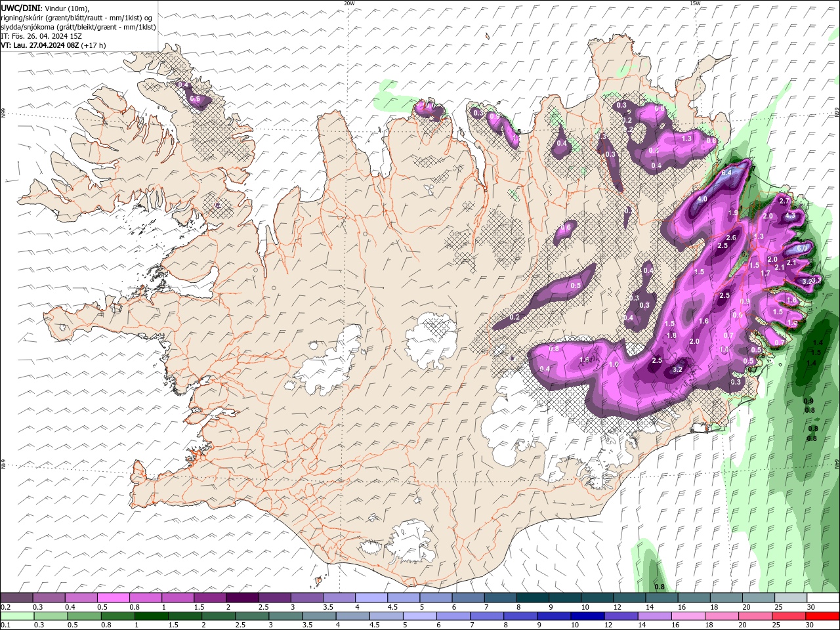
Task: Click the 'IT: Fös. 26. 04. 2024 15Z' line
Action: point(41,36)
